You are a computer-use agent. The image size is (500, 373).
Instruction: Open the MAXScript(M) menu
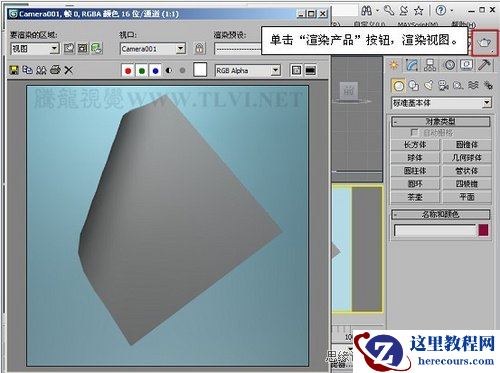click(418, 24)
